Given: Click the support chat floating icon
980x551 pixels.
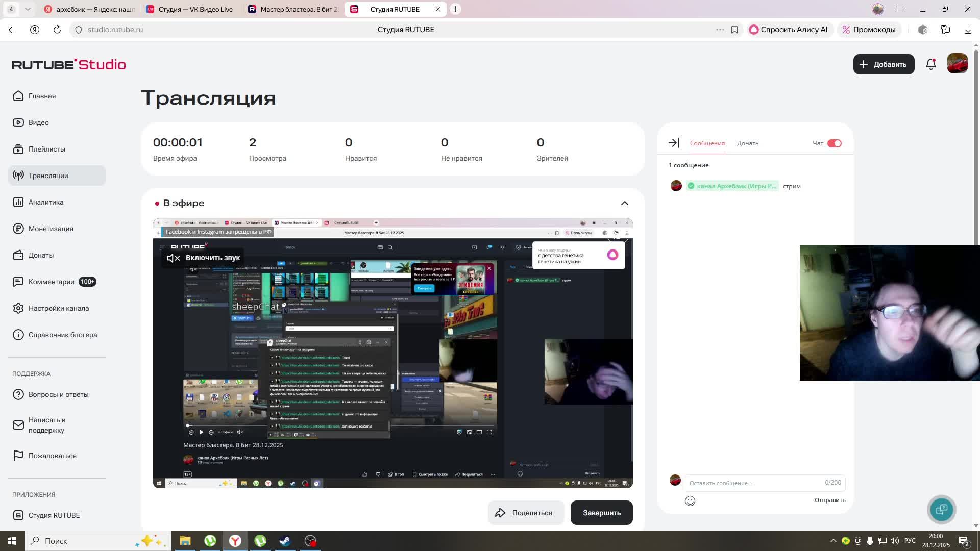Looking at the screenshot, I should click(x=941, y=509).
